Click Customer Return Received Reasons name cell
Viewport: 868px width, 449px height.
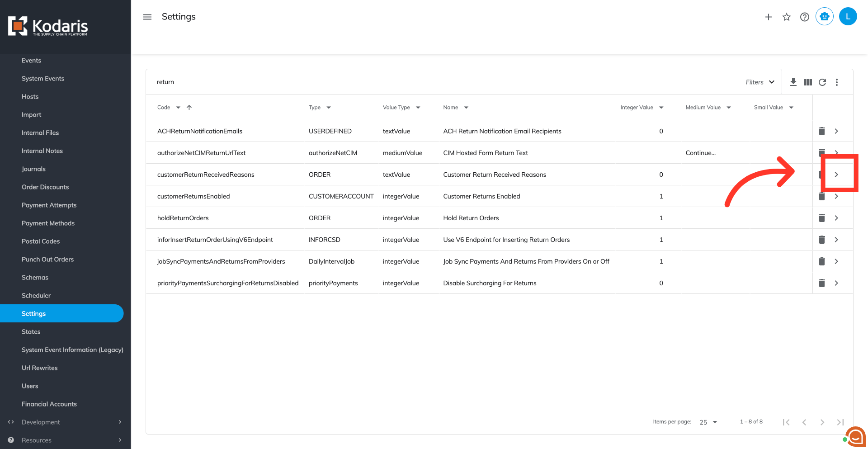[495, 175]
